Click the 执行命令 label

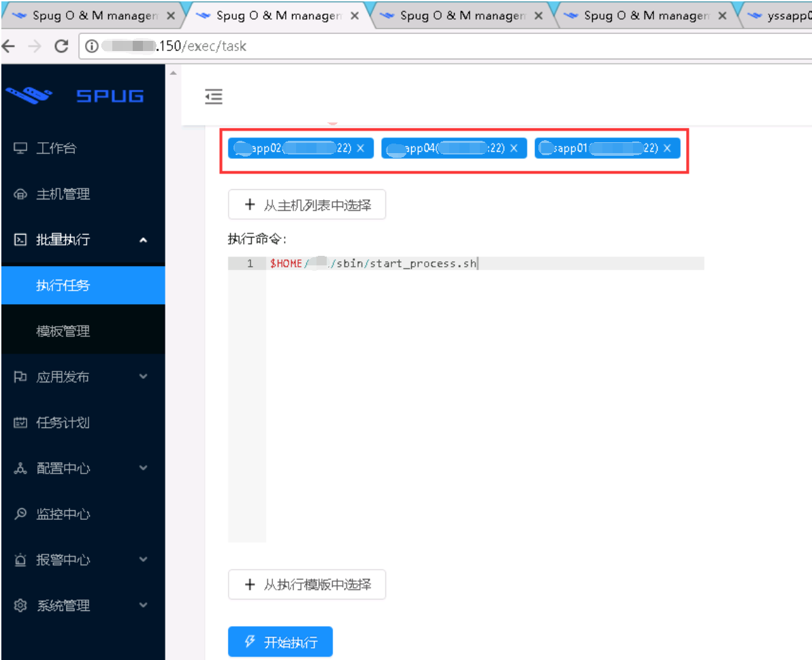[257, 239]
